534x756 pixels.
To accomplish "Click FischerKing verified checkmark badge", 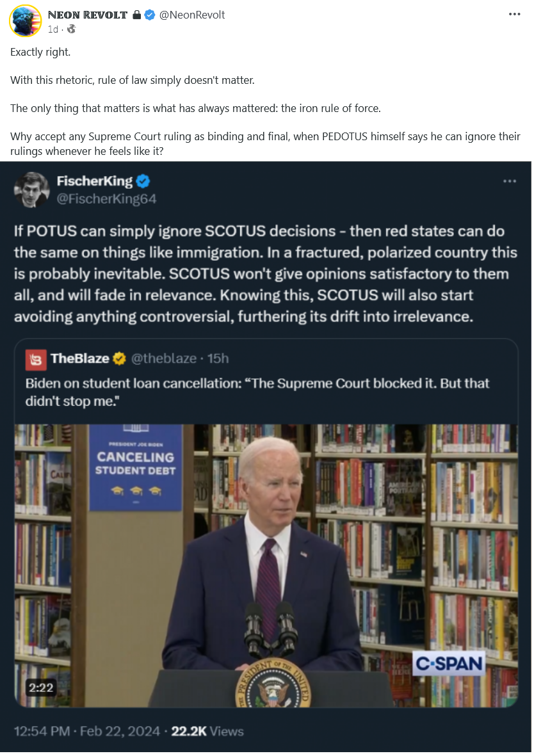I will [143, 181].
